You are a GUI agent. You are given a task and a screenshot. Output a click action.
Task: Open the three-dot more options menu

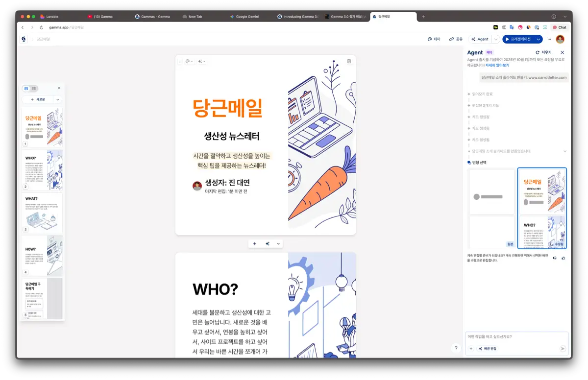click(549, 39)
